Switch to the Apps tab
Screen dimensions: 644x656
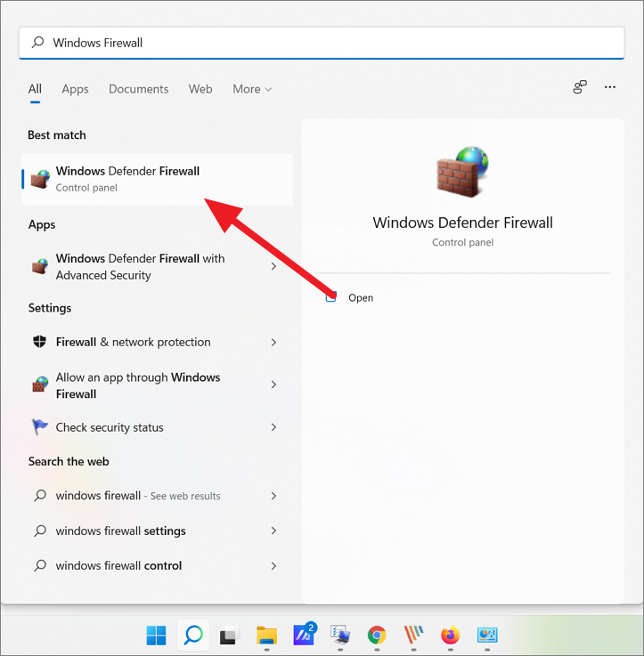tap(76, 89)
